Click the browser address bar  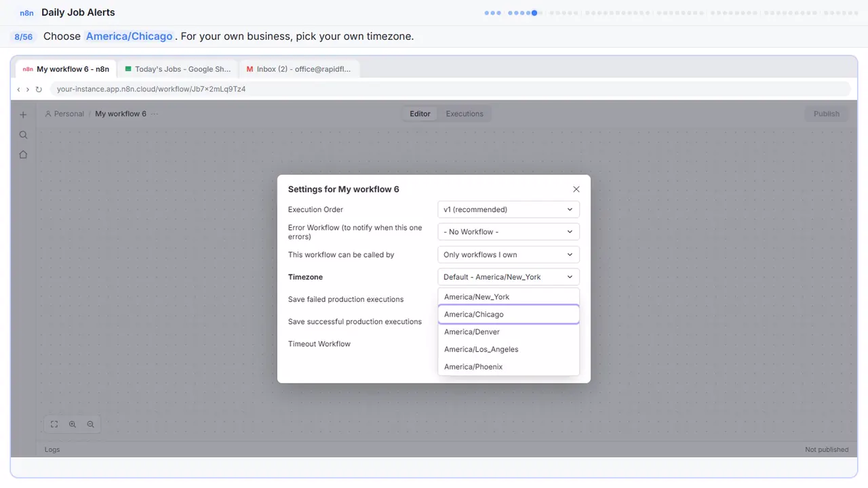tap(450, 89)
